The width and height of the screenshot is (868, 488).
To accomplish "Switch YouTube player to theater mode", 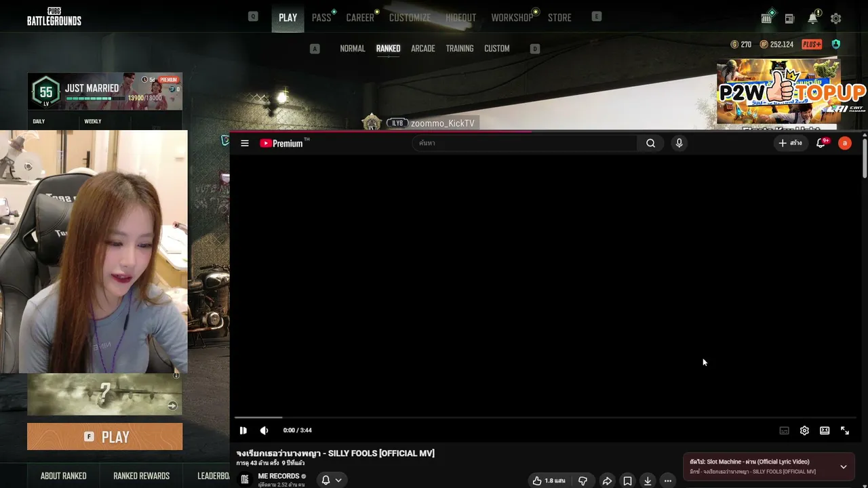I will 825,430.
